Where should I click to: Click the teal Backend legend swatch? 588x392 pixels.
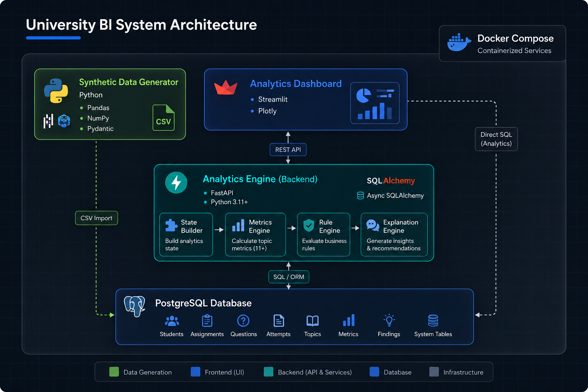click(x=269, y=372)
